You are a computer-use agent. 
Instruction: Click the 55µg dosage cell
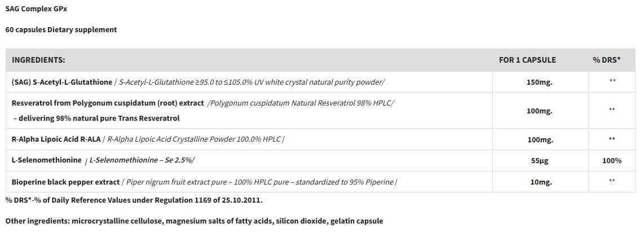point(539,160)
